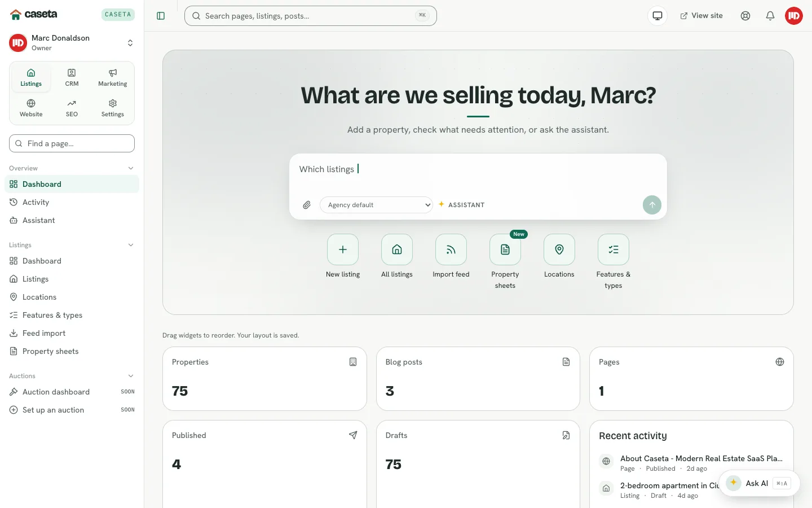
Task: Click the global search field
Action: pos(311,16)
